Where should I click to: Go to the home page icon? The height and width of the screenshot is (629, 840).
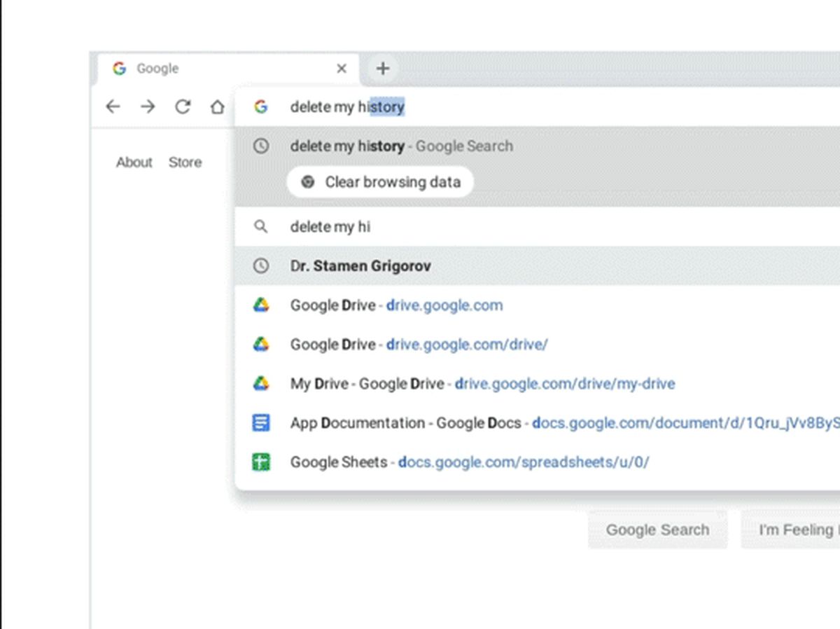(x=218, y=107)
